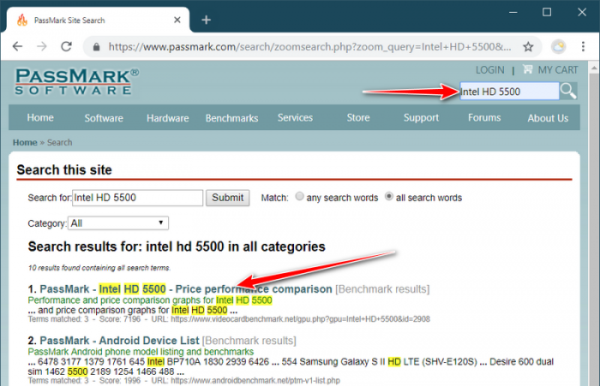Image resolution: width=600 pixels, height=386 pixels.
Task: Open the Services menu item
Action: click(295, 118)
